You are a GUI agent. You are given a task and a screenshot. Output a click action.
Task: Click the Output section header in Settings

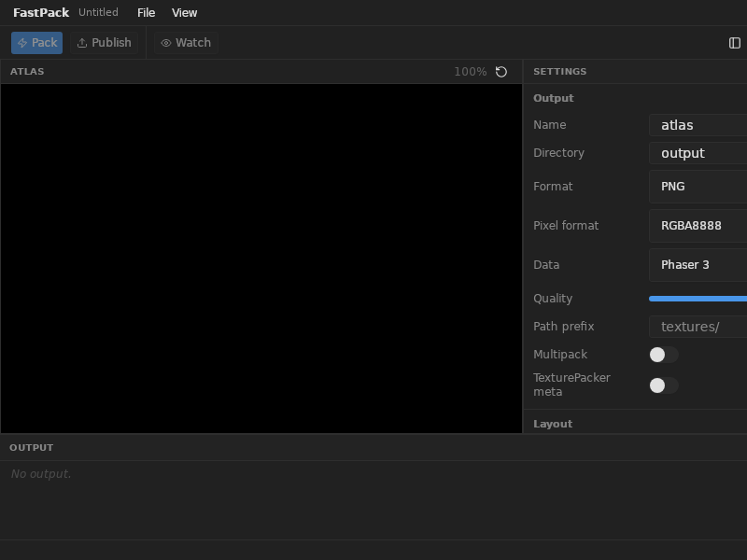tap(553, 98)
